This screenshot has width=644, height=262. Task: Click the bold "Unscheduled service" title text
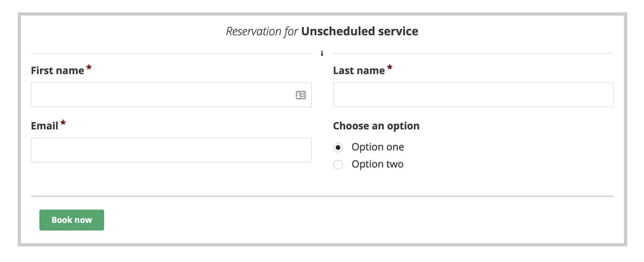[360, 31]
